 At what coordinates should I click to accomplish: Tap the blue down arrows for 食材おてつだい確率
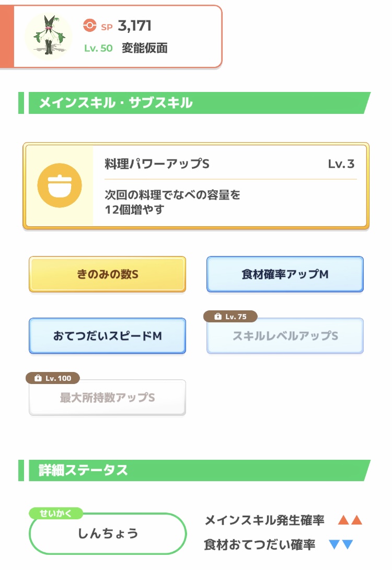[341, 545]
